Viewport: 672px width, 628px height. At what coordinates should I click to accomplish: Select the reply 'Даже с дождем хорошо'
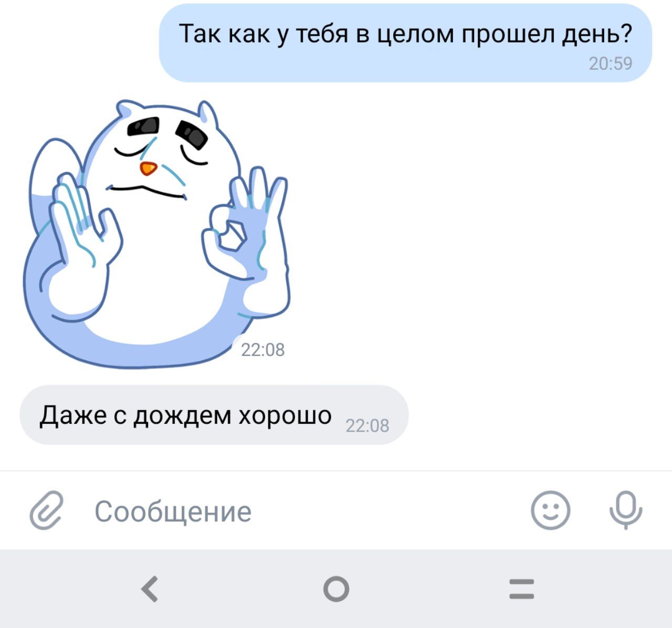click(214, 415)
